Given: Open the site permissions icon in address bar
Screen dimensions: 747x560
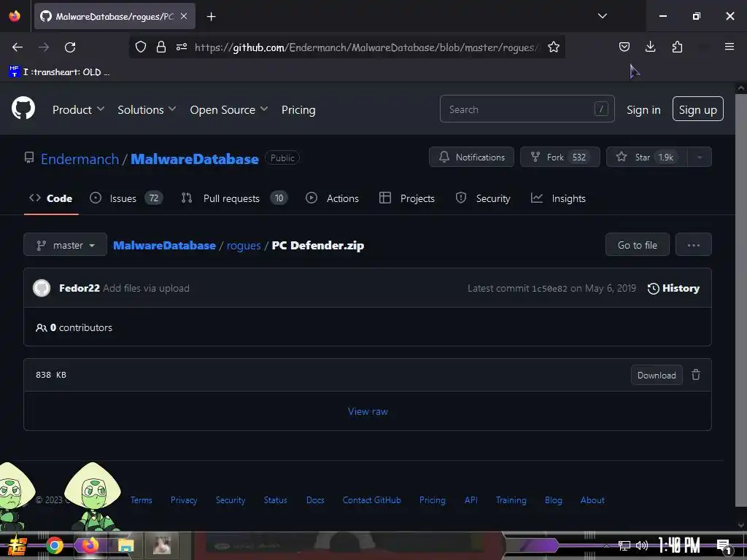Looking at the screenshot, I should (182, 47).
